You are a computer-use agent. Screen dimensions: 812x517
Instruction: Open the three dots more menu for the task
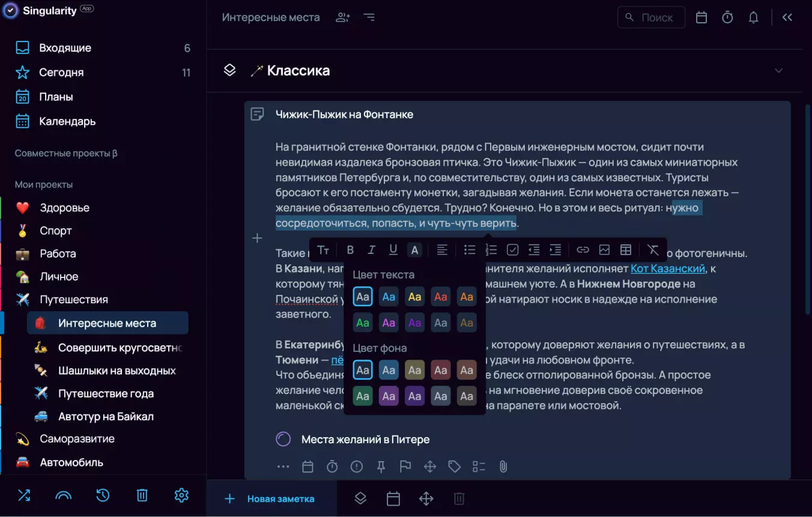[283, 467]
